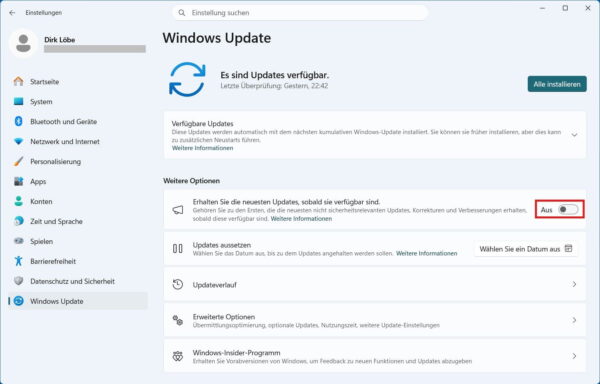The height and width of the screenshot is (384, 600).
Task: Click the Apps icon in sidebar
Action: (18, 181)
